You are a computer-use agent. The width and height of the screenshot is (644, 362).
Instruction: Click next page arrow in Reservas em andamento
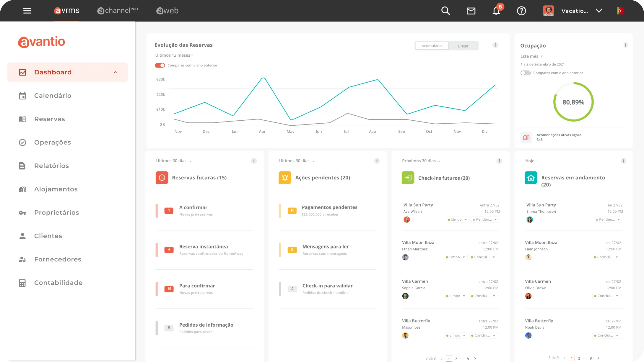click(598, 358)
